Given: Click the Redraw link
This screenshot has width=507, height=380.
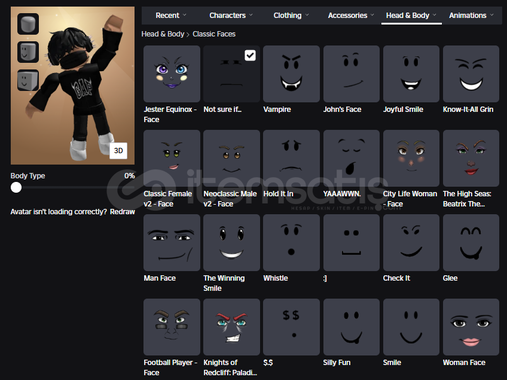Looking at the screenshot, I should pyautogui.click(x=122, y=212).
